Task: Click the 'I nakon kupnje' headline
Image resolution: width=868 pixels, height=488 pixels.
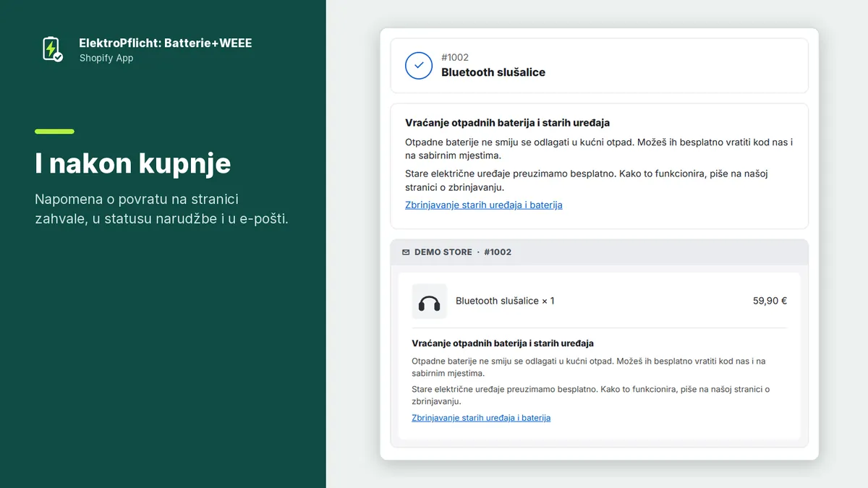Action: click(x=133, y=163)
